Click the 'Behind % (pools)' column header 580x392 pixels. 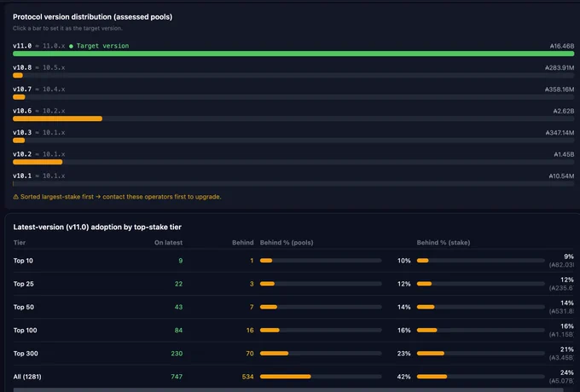287,243
